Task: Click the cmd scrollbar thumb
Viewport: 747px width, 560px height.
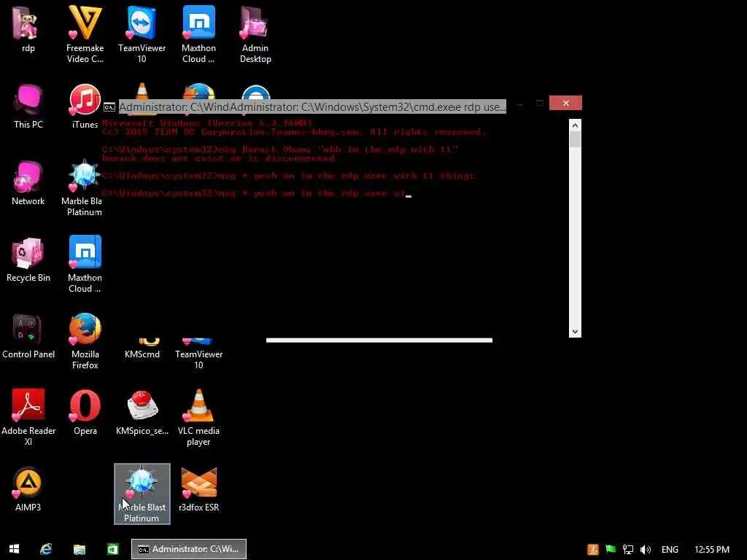Action: click(575, 139)
